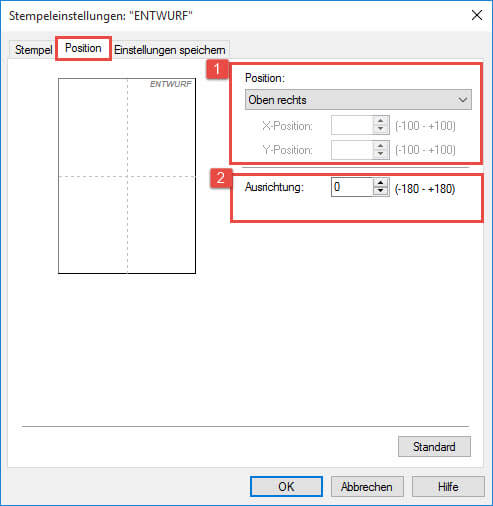Viewport: 493px width, 506px height.
Task: Decrease Y-Position with the down arrow
Action: point(381,154)
